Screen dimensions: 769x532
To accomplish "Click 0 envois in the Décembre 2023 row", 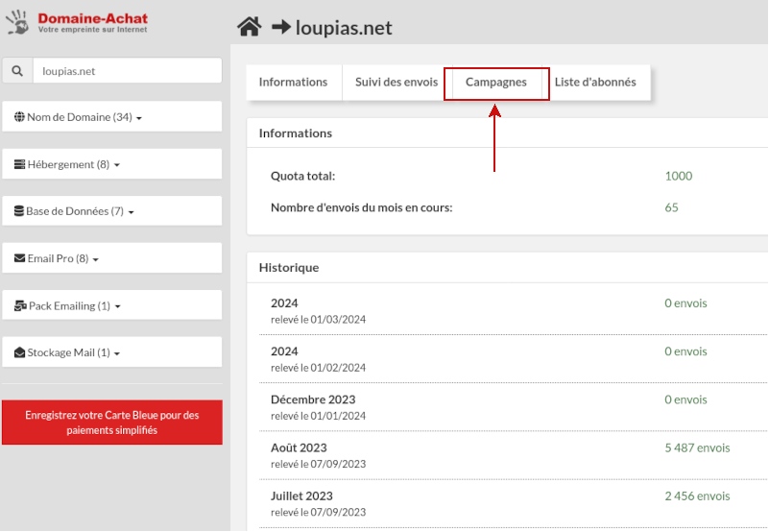I will click(x=685, y=399).
